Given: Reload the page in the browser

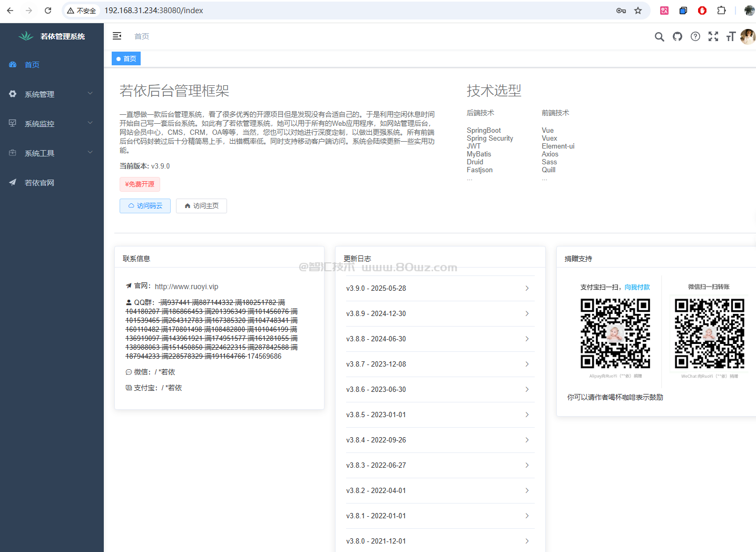Looking at the screenshot, I should point(48,11).
